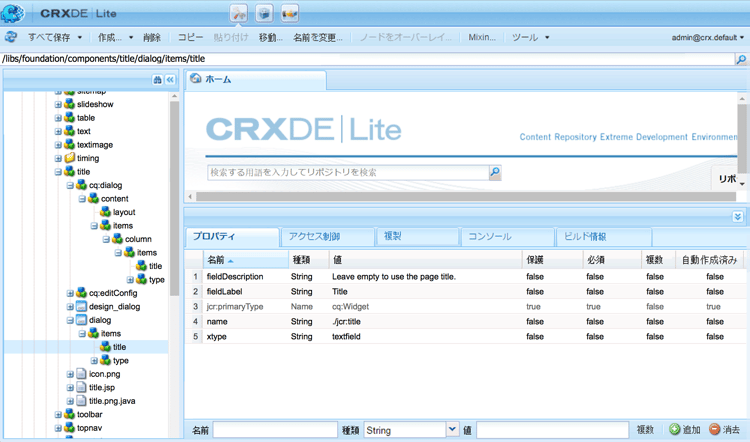Expand the cq:editConfig node
Viewport: 750px width, 442px height.
[70, 293]
